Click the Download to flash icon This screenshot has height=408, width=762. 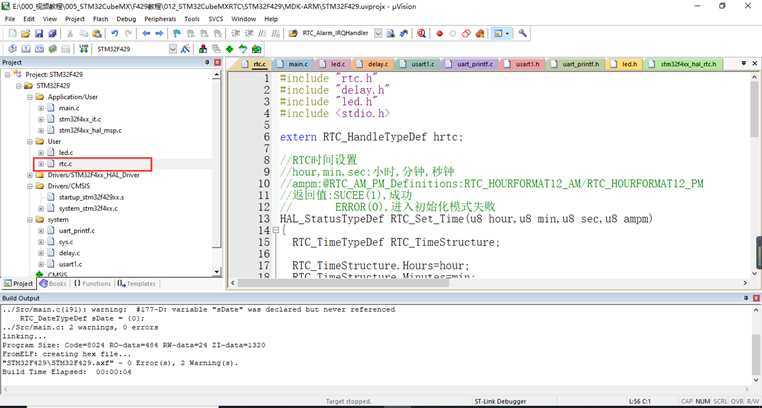84,49
